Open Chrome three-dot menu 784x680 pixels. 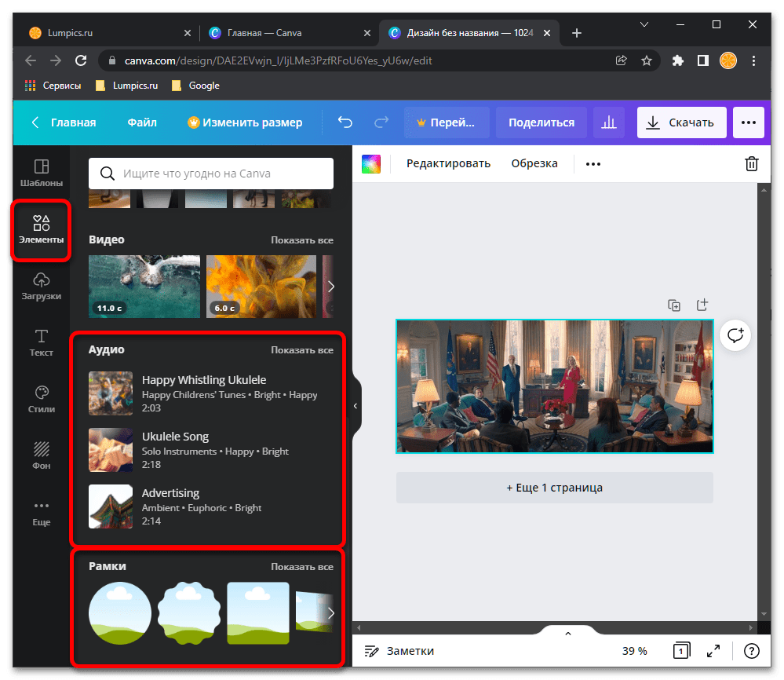pos(753,60)
